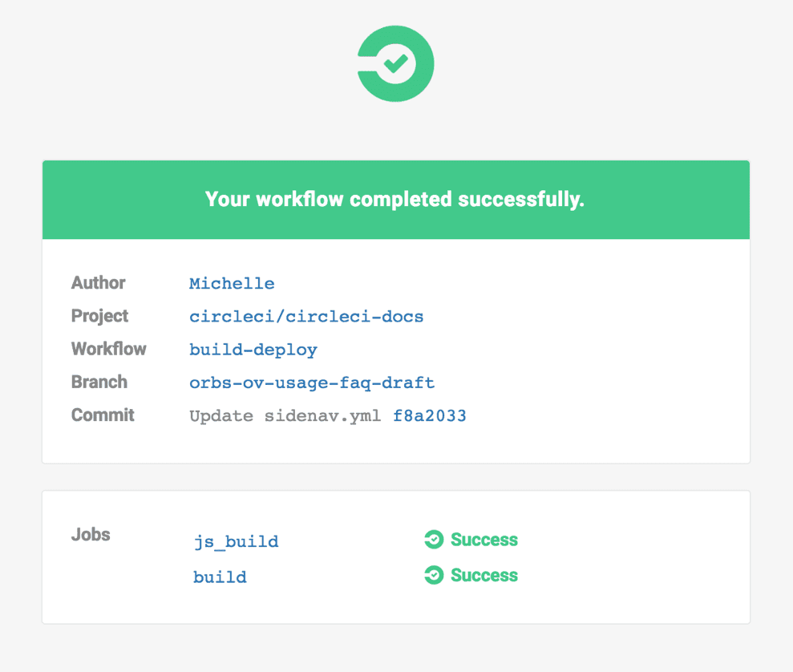Click the CircleCI green checkmark logo
This screenshot has width=793, height=672.
pyautogui.click(x=395, y=63)
